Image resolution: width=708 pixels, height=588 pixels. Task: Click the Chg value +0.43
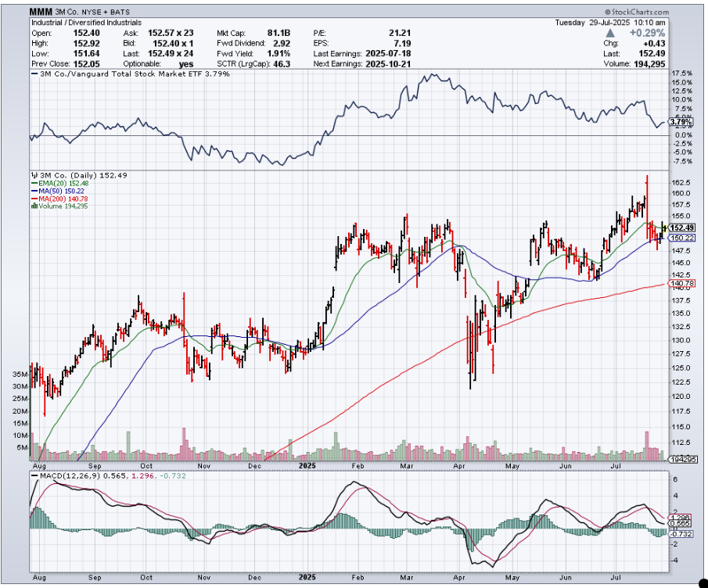pos(654,43)
